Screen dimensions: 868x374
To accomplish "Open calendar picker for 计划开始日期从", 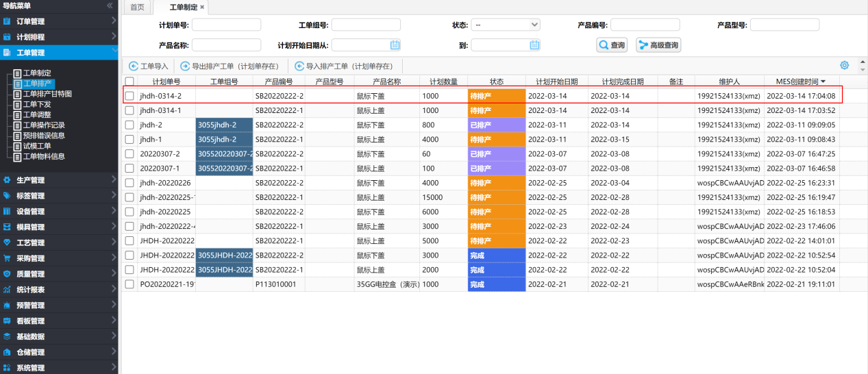I will click(395, 45).
